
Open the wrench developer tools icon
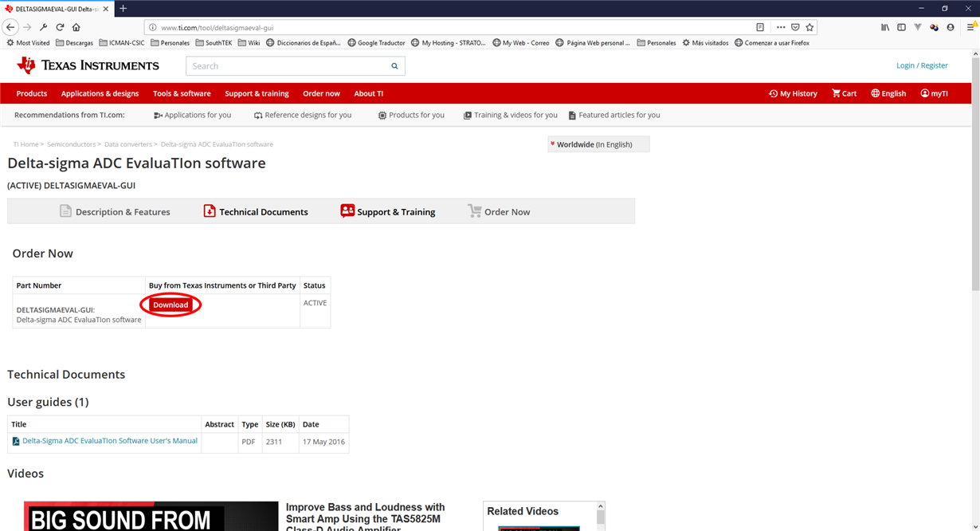click(44, 27)
